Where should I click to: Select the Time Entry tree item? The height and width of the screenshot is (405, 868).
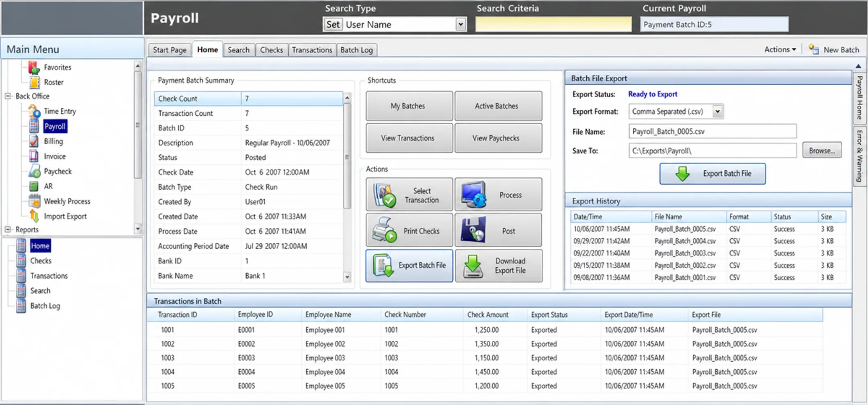[x=60, y=111]
